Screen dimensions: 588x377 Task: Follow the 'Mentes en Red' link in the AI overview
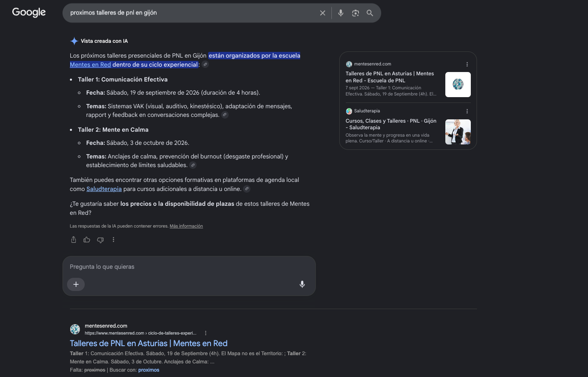[x=90, y=65]
